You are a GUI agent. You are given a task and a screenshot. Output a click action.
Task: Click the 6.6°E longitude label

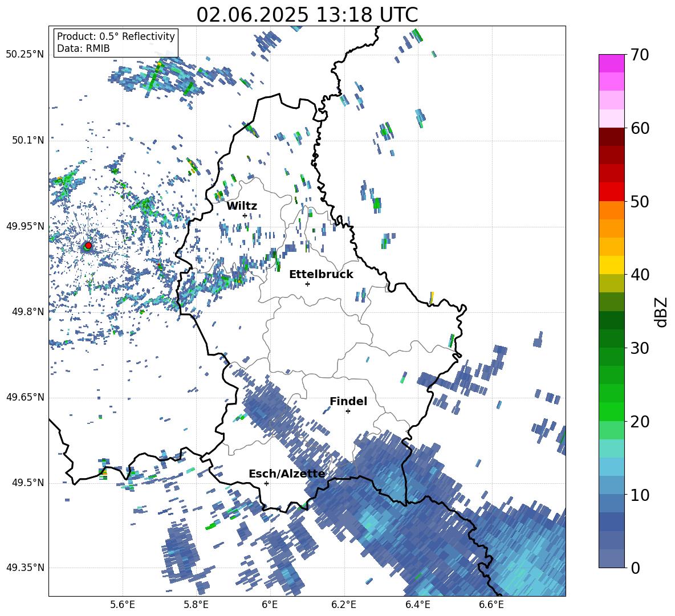coord(491,605)
